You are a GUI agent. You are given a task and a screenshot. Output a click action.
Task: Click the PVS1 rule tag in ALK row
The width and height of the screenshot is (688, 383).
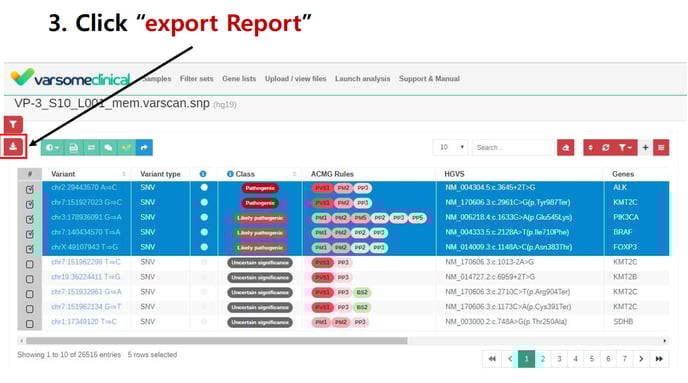click(322, 188)
